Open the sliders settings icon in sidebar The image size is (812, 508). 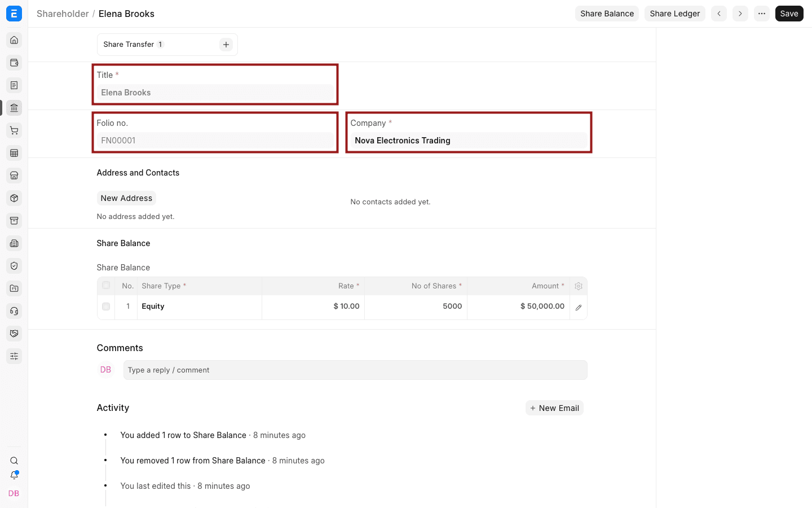click(x=14, y=356)
